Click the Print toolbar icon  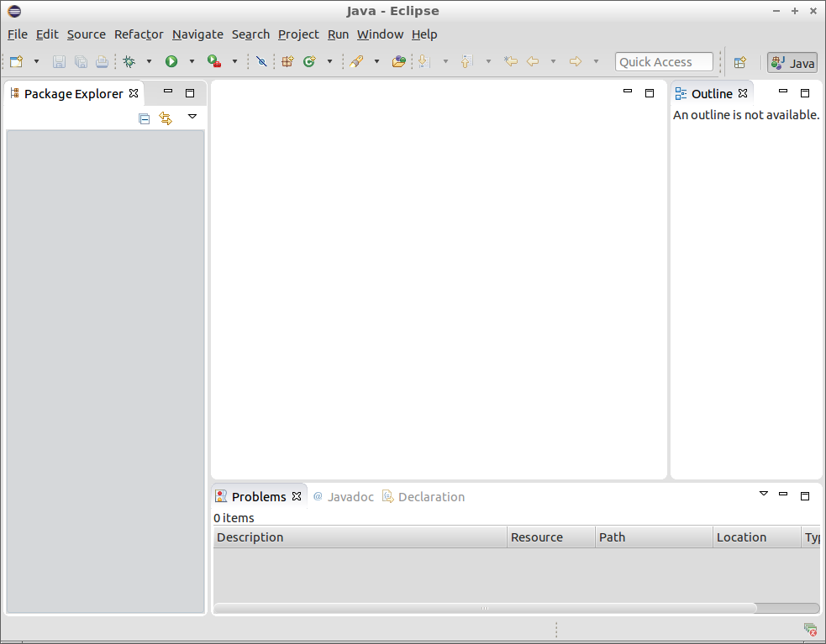(103, 61)
